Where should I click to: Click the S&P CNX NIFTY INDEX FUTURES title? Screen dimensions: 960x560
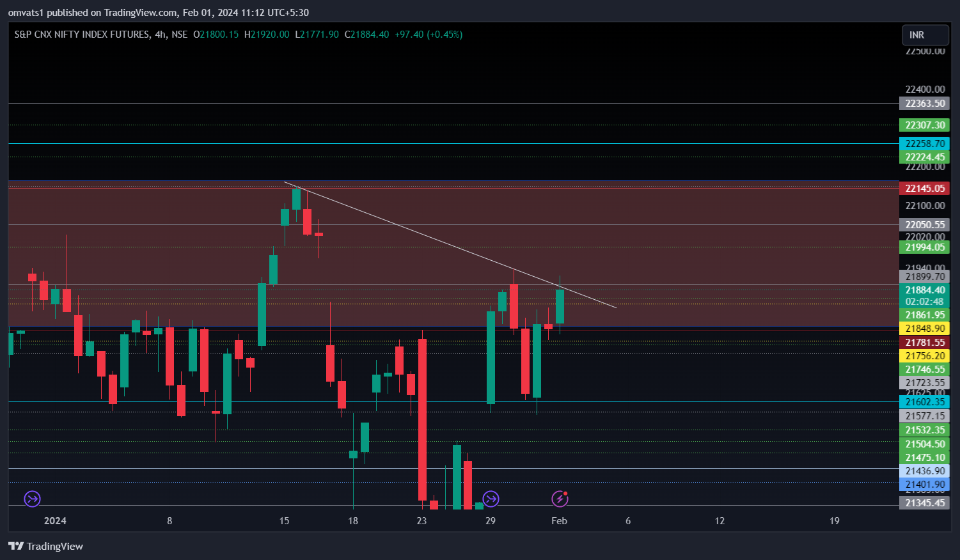pyautogui.click(x=82, y=35)
